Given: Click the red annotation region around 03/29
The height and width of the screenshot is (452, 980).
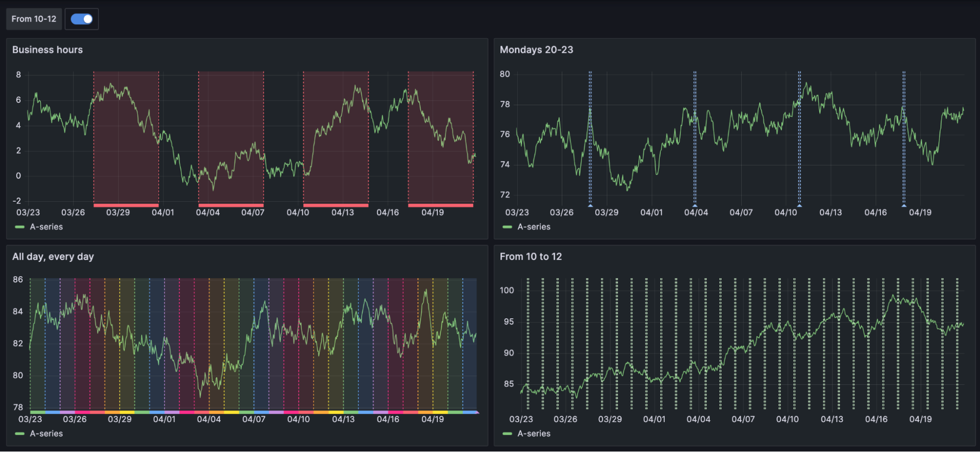Looking at the screenshot, I should 126,137.
